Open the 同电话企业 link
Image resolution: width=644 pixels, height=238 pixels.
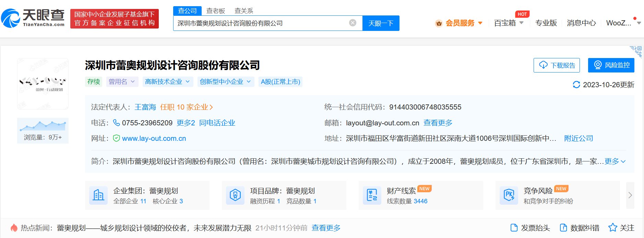click(217, 123)
